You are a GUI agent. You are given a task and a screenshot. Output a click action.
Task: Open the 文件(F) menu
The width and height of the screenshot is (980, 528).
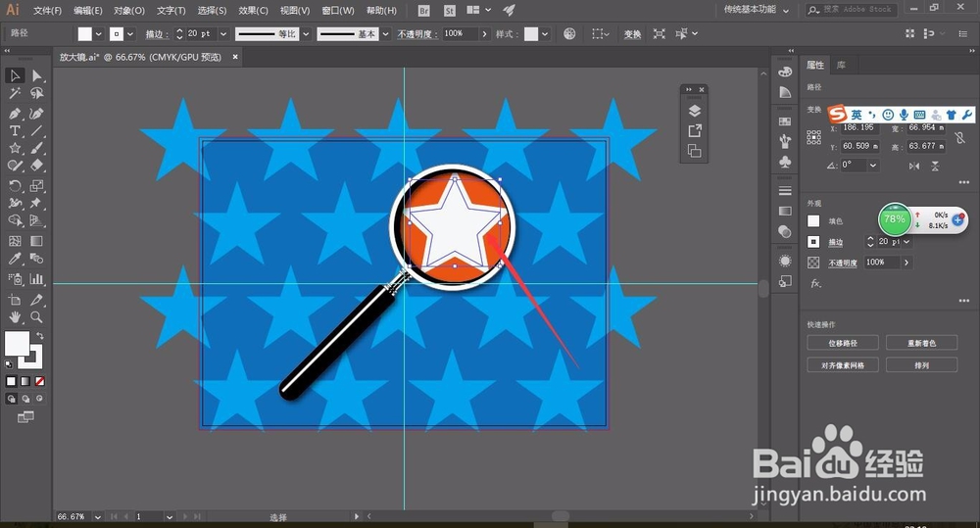47,11
